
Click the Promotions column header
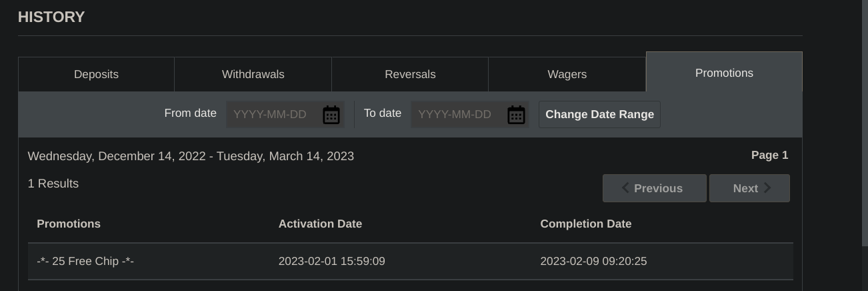[69, 224]
